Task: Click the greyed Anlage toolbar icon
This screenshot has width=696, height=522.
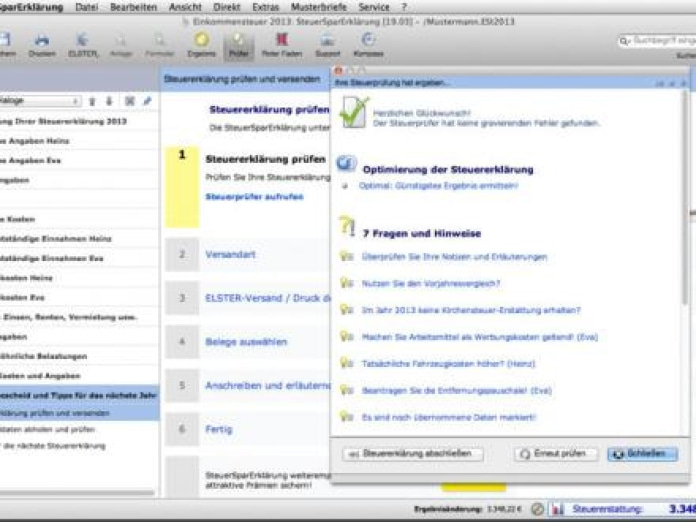Action: (120, 41)
